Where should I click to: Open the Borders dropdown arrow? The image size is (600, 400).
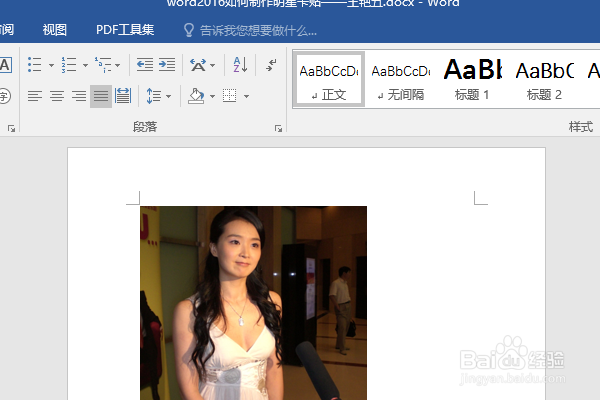[x=246, y=96]
